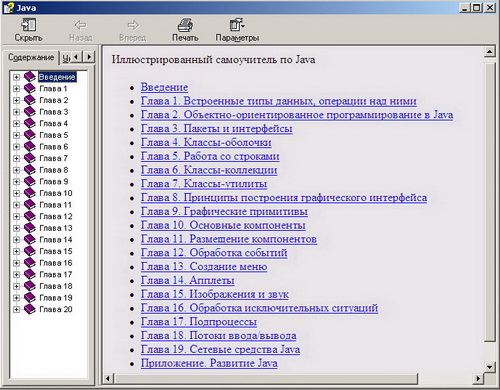Screen dimensions: 500x390
Task: Switch to the partially hidden Указатель tab
Action: (x=66, y=58)
